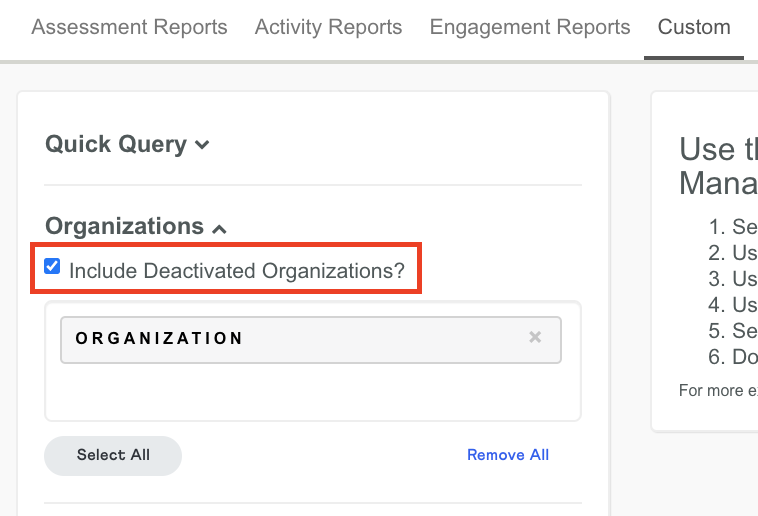The image size is (758, 516).
Task: Click the Quick Query heading text
Action: (116, 144)
